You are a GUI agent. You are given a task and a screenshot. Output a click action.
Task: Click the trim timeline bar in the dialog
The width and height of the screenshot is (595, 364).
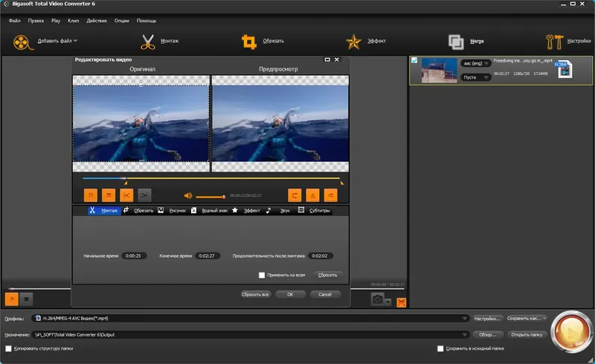211,178
